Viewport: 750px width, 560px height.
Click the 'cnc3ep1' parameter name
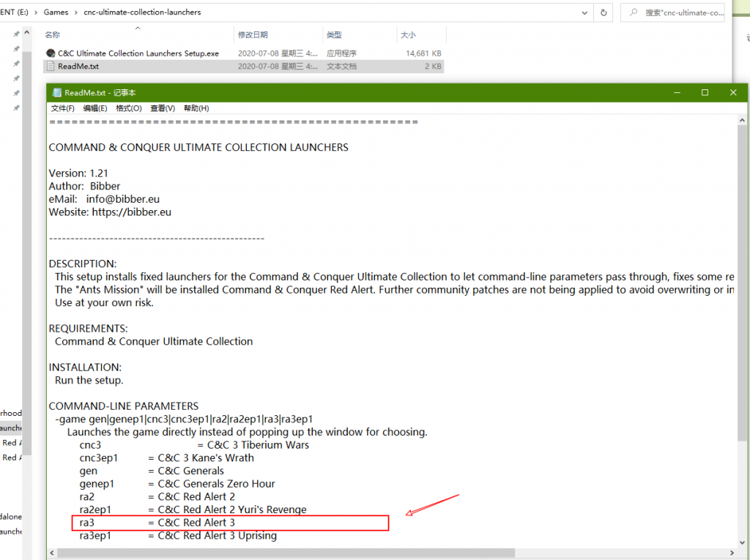(x=99, y=458)
